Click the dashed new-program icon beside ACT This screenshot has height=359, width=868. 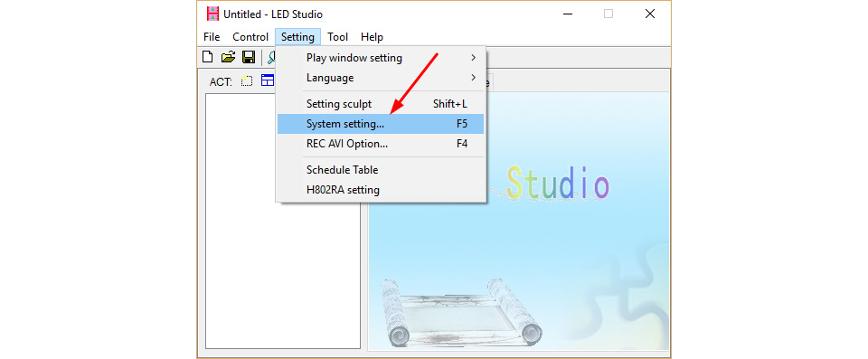[x=246, y=80]
